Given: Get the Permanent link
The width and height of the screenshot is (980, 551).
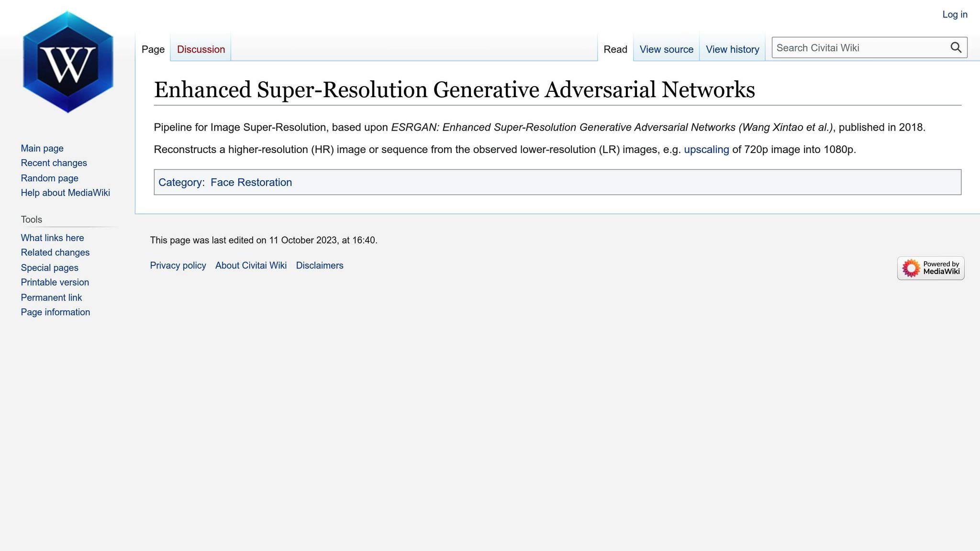Looking at the screenshot, I should 51,298.
